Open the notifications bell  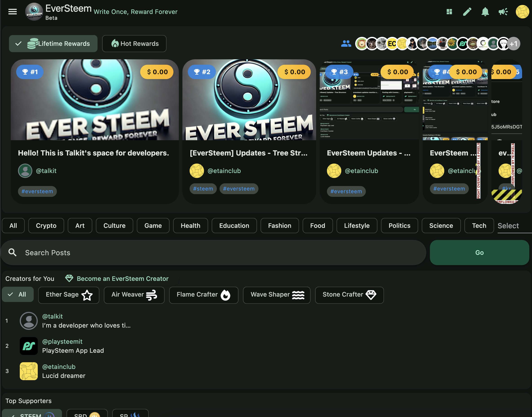(x=485, y=11)
